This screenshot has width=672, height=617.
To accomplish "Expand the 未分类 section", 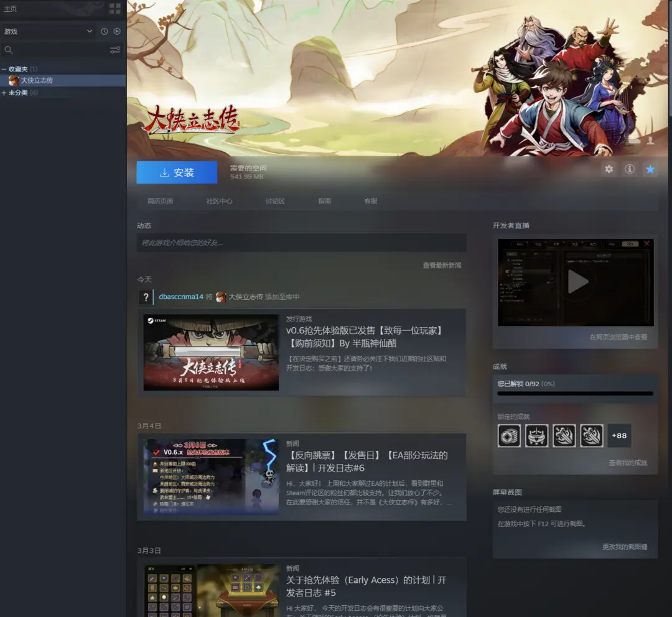I will coord(4,93).
